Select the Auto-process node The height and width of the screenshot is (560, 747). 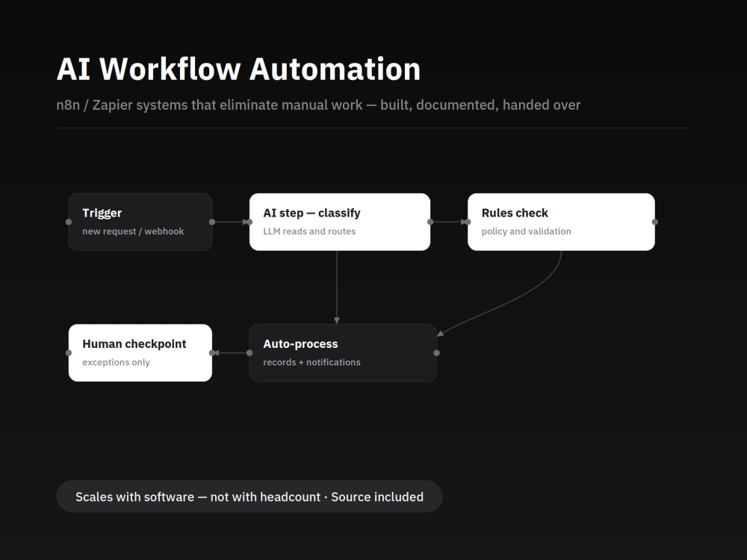[x=343, y=353]
